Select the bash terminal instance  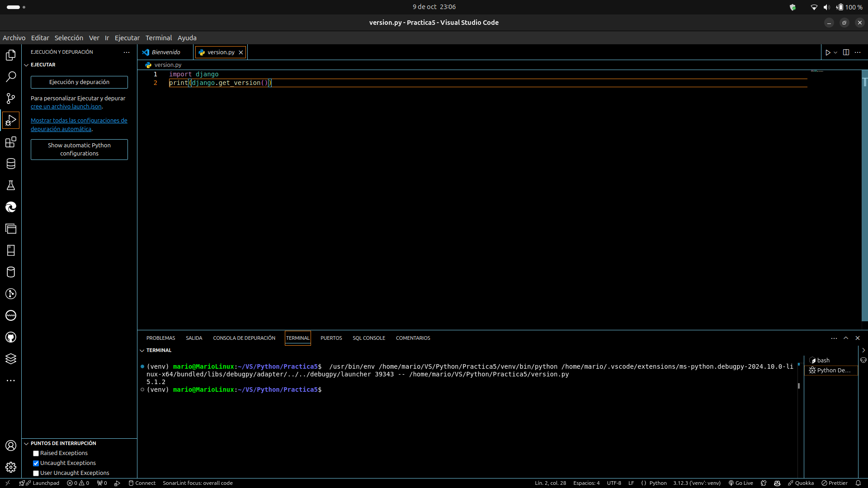(831, 361)
